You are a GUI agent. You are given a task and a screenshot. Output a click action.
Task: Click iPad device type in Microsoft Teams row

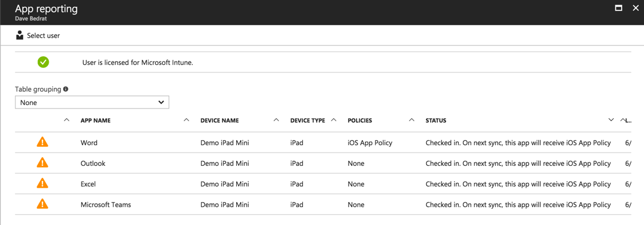pyautogui.click(x=296, y=204)
